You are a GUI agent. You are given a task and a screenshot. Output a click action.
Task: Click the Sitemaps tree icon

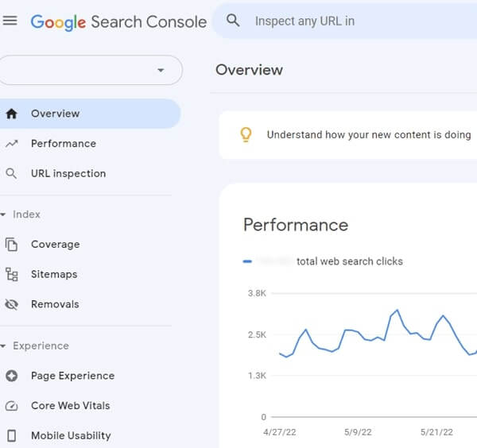(11, 274)
